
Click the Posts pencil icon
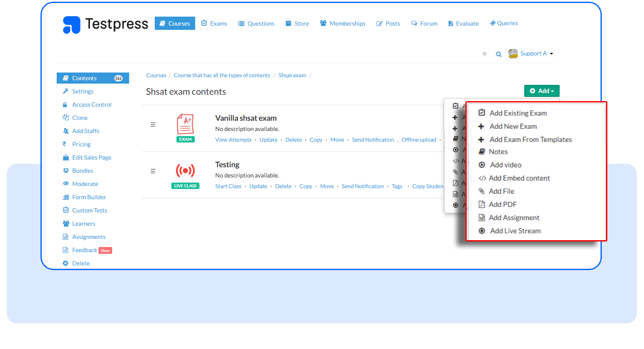coord(379,23)
